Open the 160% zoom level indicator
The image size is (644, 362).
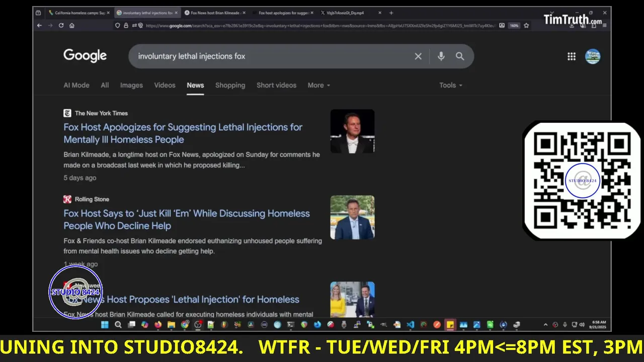[x=514, y=26]
